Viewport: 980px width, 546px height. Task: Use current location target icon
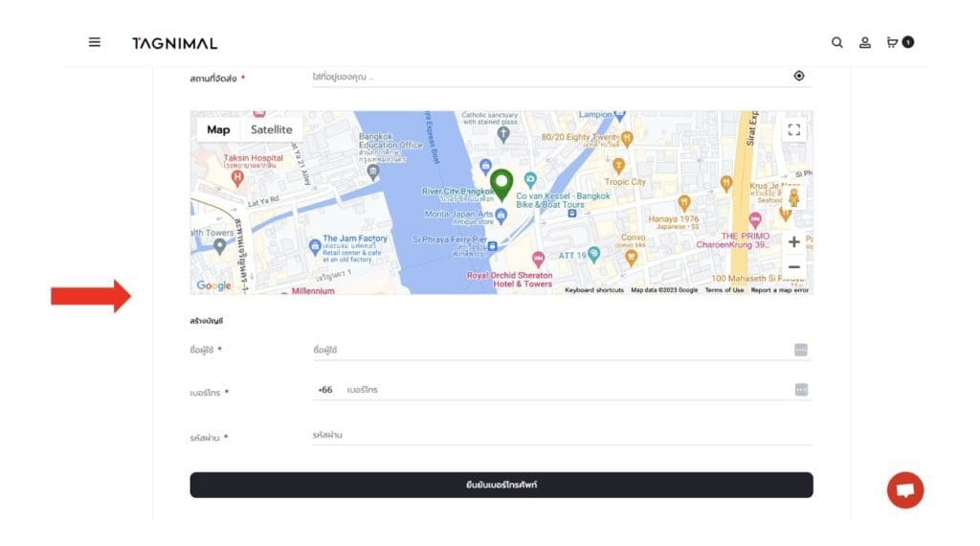click(799, 77)
